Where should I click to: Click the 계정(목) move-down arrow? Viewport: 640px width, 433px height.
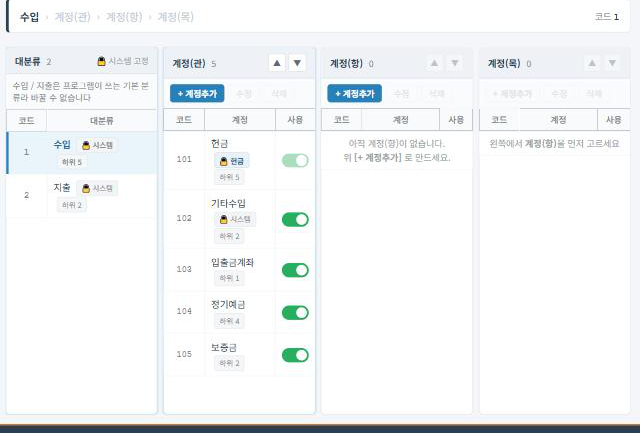612,63
